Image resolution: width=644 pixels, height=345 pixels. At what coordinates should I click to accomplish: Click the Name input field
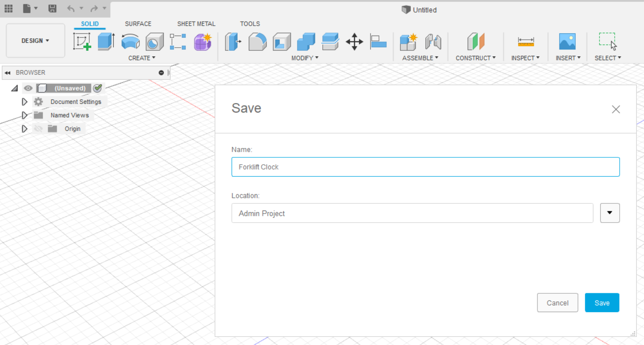pyautogui.click(x=426, y=167)
